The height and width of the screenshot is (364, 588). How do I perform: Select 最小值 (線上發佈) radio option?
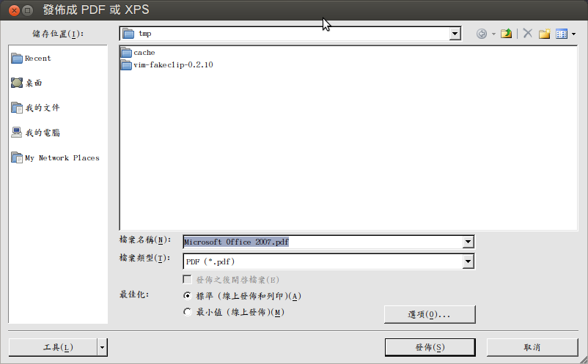point(187,312)
